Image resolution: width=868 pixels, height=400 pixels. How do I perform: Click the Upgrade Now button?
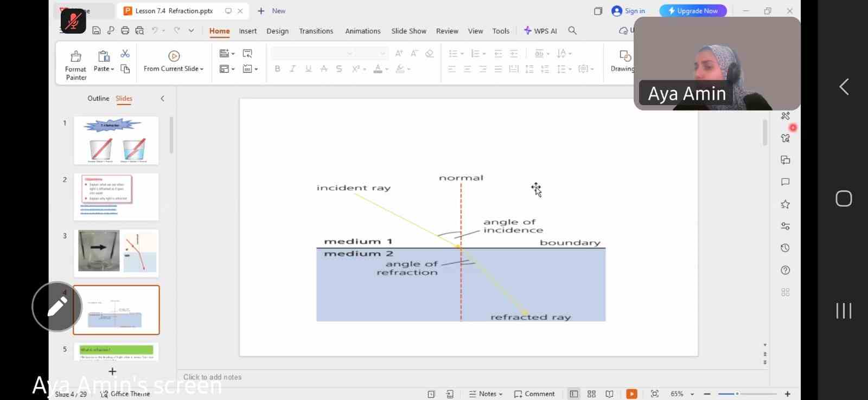(693, 11)
